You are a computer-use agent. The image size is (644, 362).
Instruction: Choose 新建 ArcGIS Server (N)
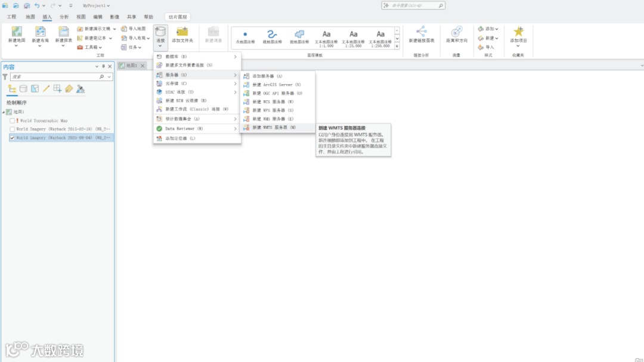coord(278,85)
